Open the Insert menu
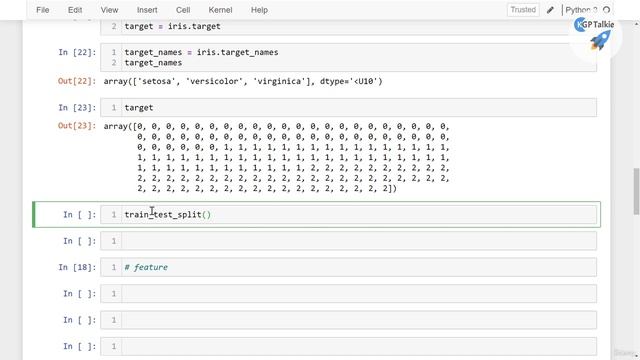 (x=147, y=10)
